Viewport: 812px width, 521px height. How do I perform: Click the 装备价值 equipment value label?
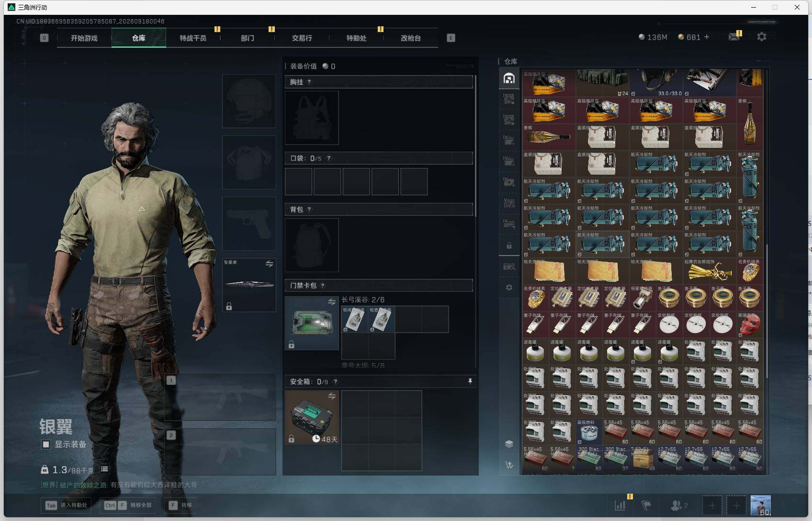(304, 66)
